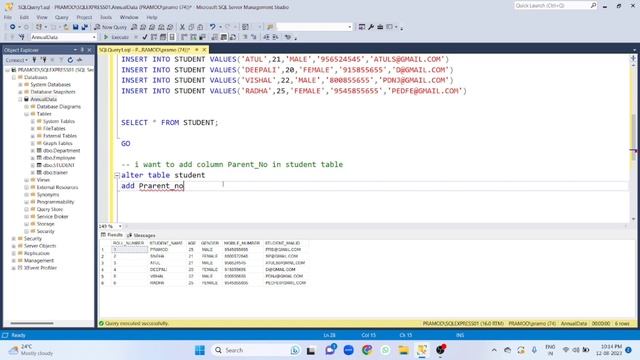Open the Edit menu

point(24,17)
